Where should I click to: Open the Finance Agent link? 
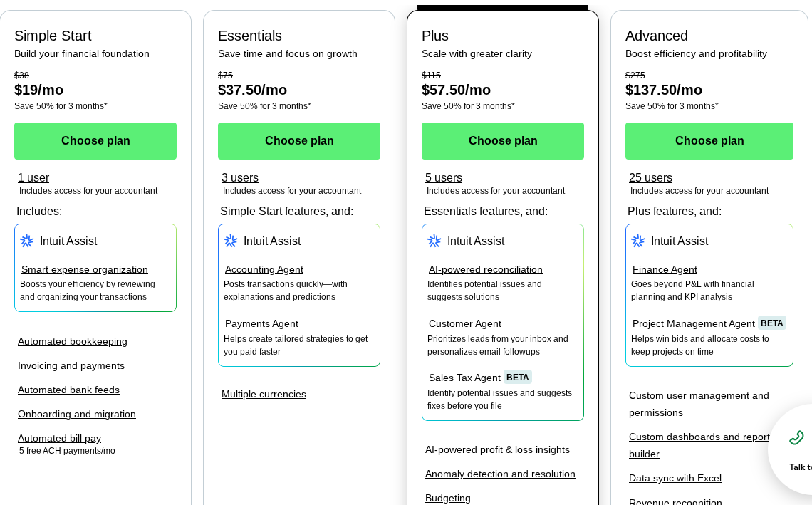(665, 269)
